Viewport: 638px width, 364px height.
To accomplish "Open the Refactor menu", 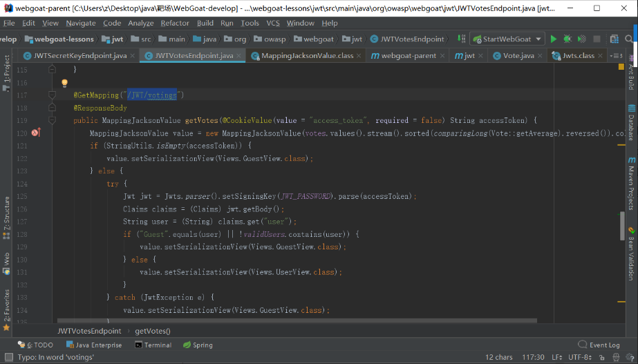I will [x=175, y=23].
